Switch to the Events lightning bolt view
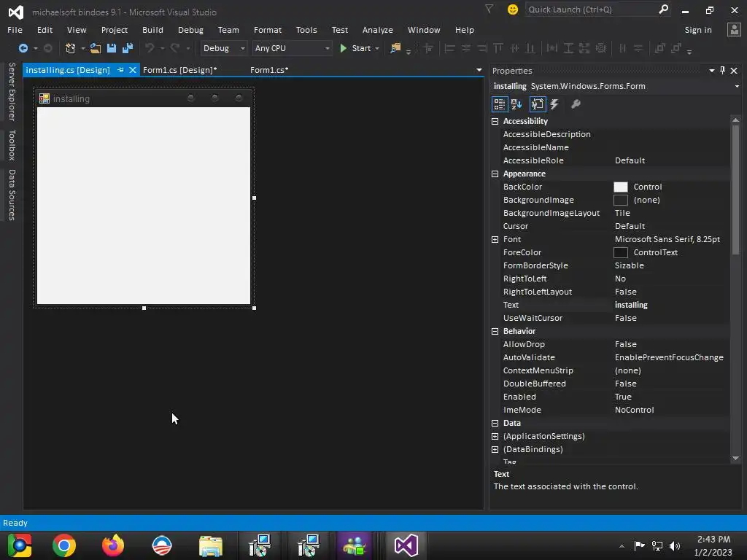This screenshot has height=560, width=747. click(554, 104)
